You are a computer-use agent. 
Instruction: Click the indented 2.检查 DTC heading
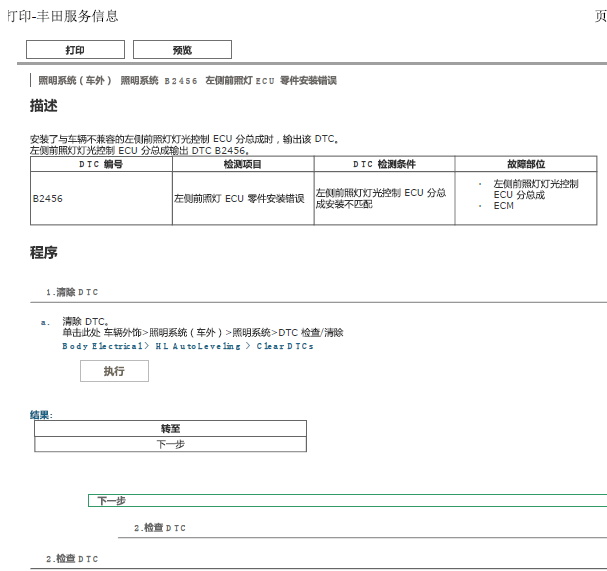(160, 528)
